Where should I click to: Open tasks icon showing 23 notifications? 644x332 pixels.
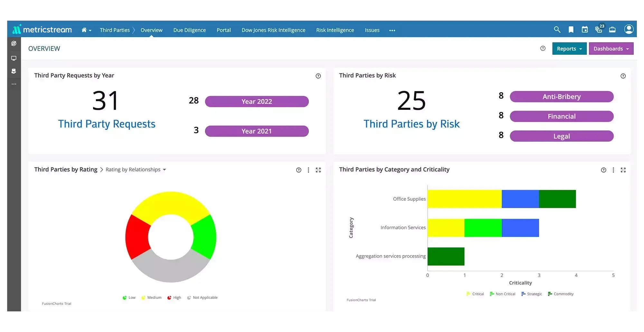pyautogui.click(x=599, y=29)
